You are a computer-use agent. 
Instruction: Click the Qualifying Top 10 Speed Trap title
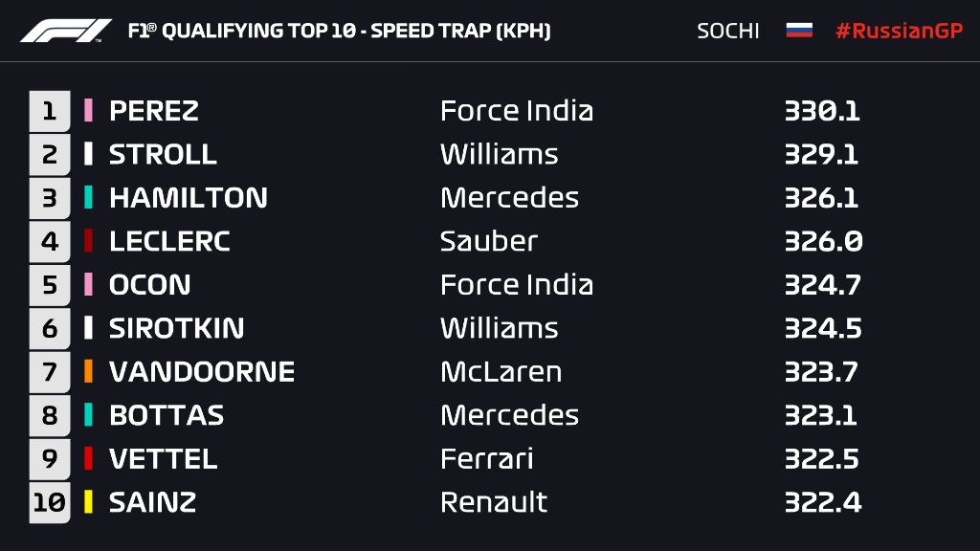[340, 31]
